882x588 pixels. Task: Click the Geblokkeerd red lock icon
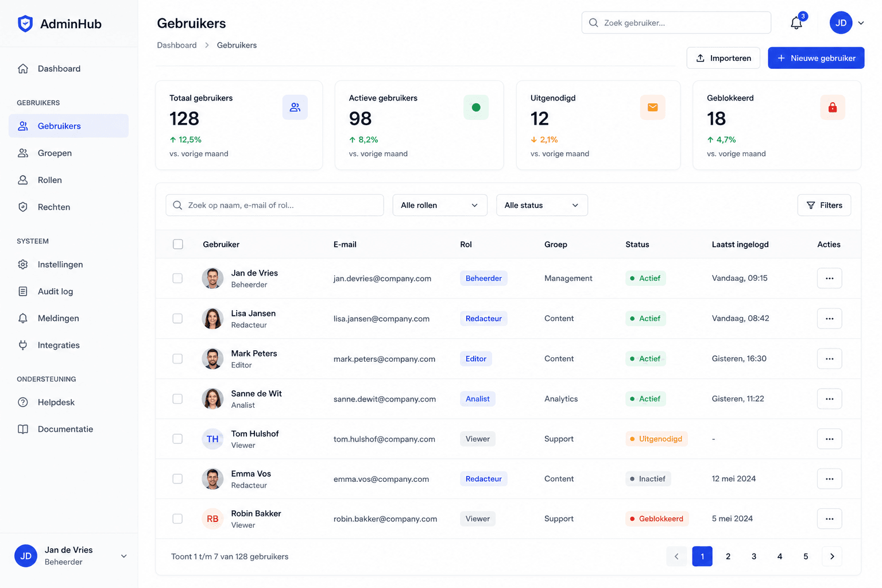pos(833,107)
